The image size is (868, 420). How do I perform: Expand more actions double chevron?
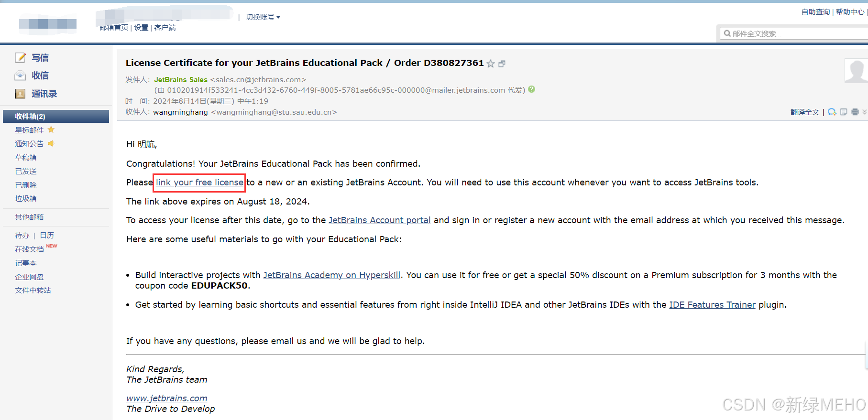tap(865, 112)
